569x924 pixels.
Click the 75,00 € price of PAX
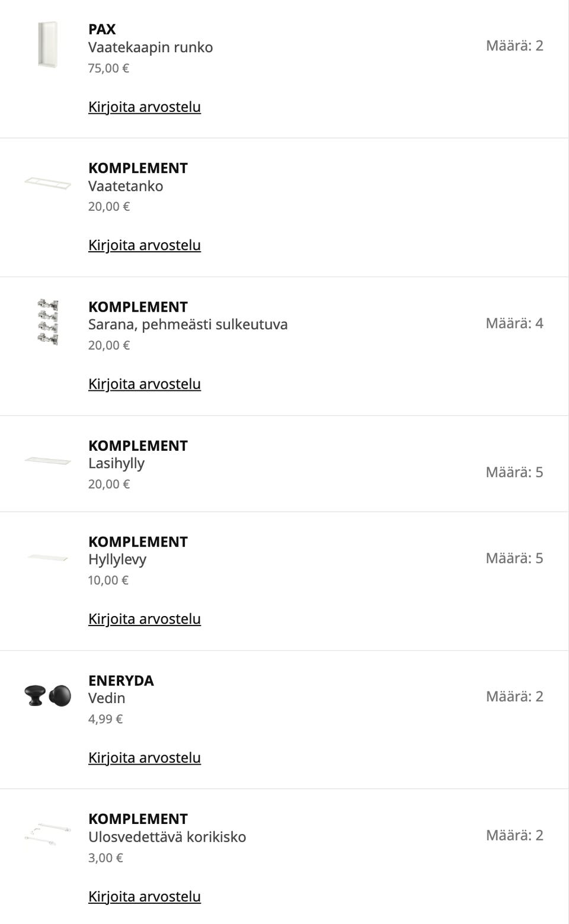click(108, 68)
